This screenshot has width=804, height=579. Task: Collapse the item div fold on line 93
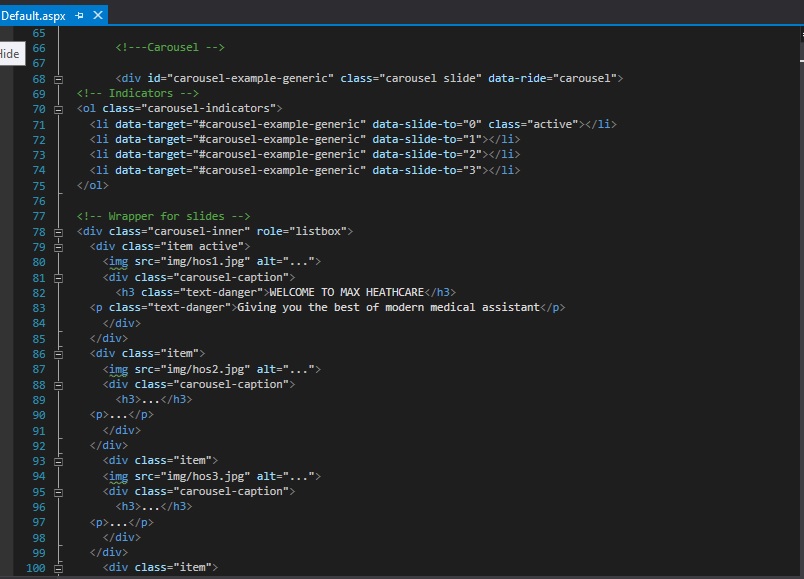pyautogui.click(x=57, y=460)
